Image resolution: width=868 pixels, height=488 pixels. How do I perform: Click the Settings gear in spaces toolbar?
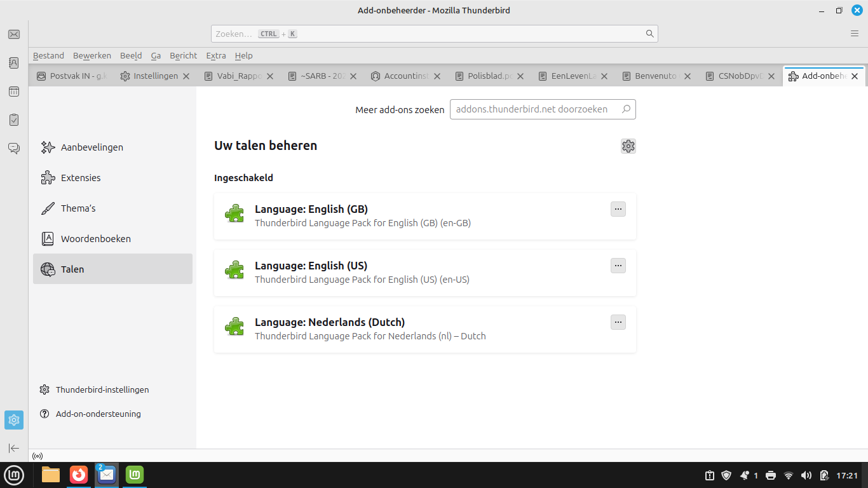click(x=14, y=420)
